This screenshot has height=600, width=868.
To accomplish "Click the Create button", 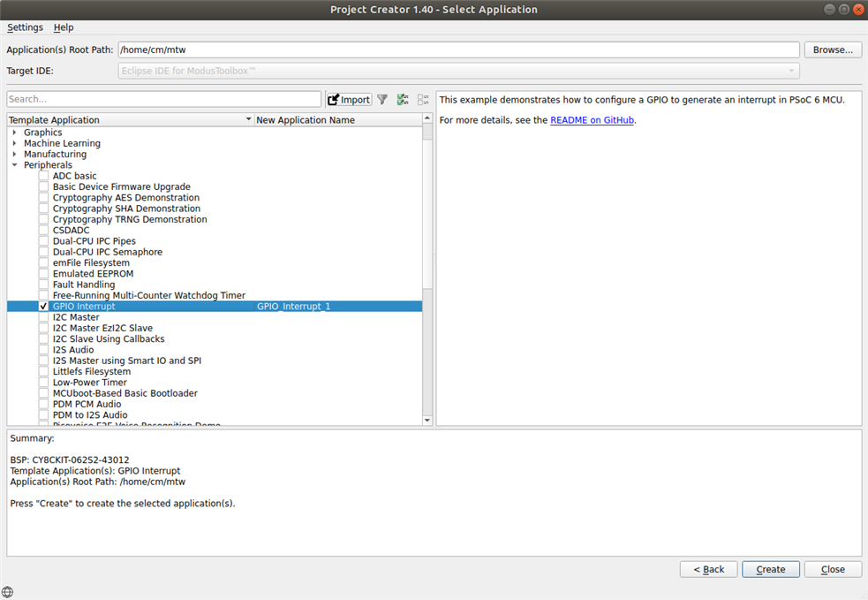I will point(771,569).
